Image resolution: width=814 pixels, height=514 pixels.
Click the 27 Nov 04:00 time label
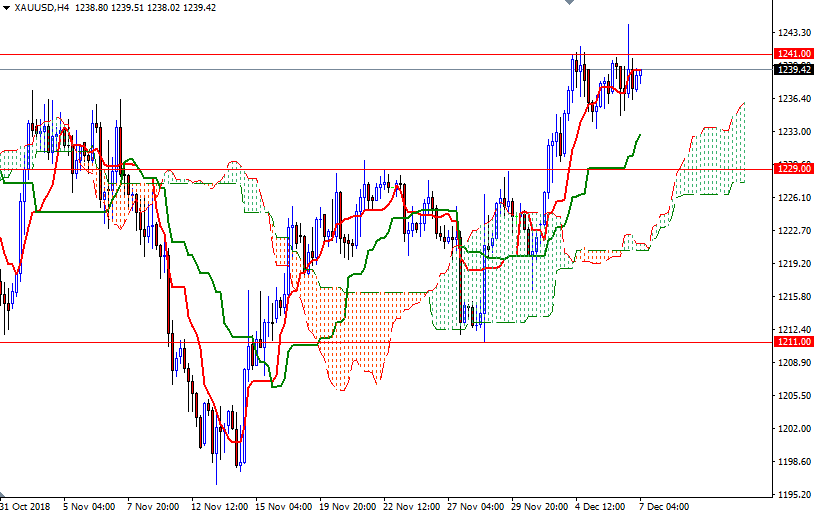pos(475,506)
